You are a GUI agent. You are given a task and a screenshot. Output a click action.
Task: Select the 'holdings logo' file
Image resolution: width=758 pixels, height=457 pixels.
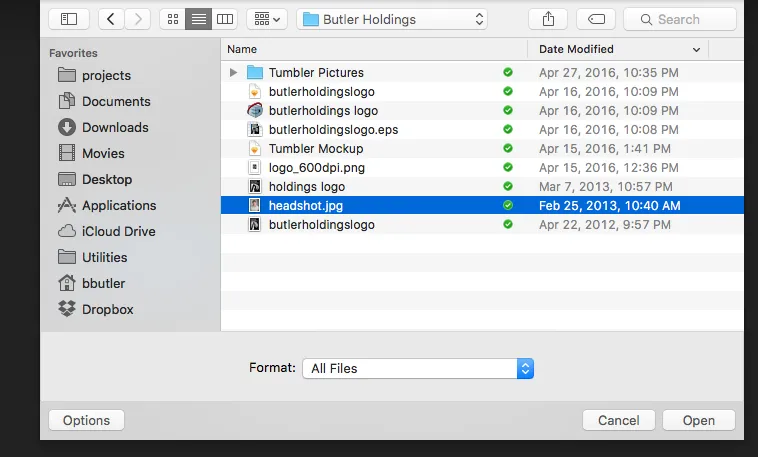(482, 186)
